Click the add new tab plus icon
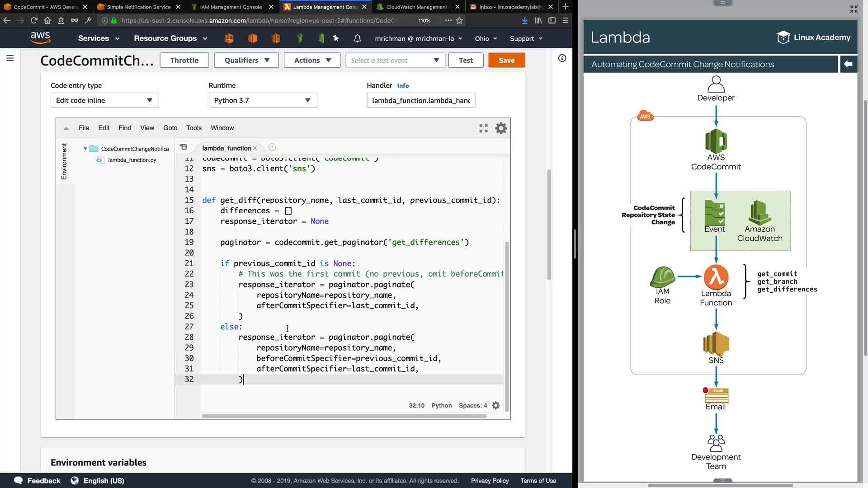This screenshot has height=488, width=868. point(272,147)
